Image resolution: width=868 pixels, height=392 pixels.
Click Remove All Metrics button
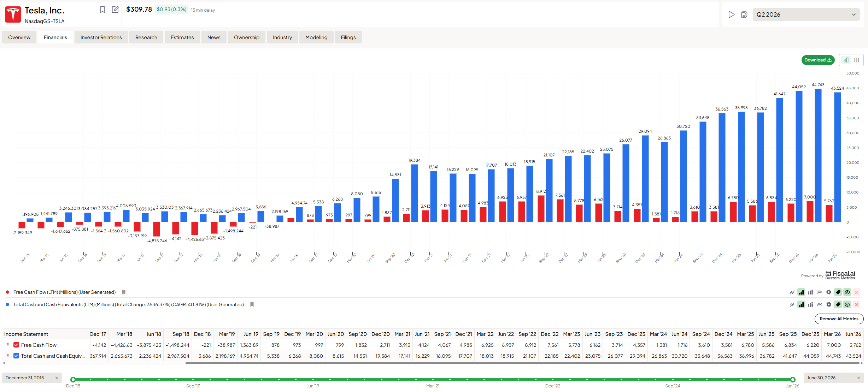[839, 319]
